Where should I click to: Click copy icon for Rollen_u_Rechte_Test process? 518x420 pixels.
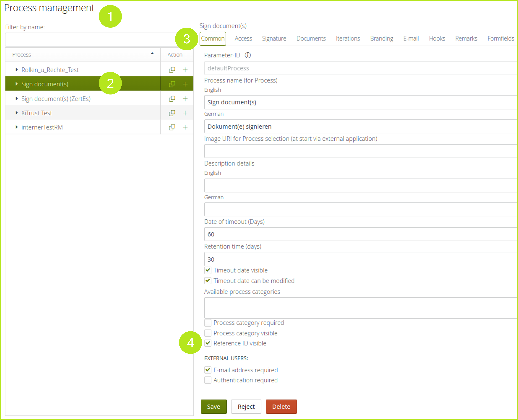click(172, 70)
